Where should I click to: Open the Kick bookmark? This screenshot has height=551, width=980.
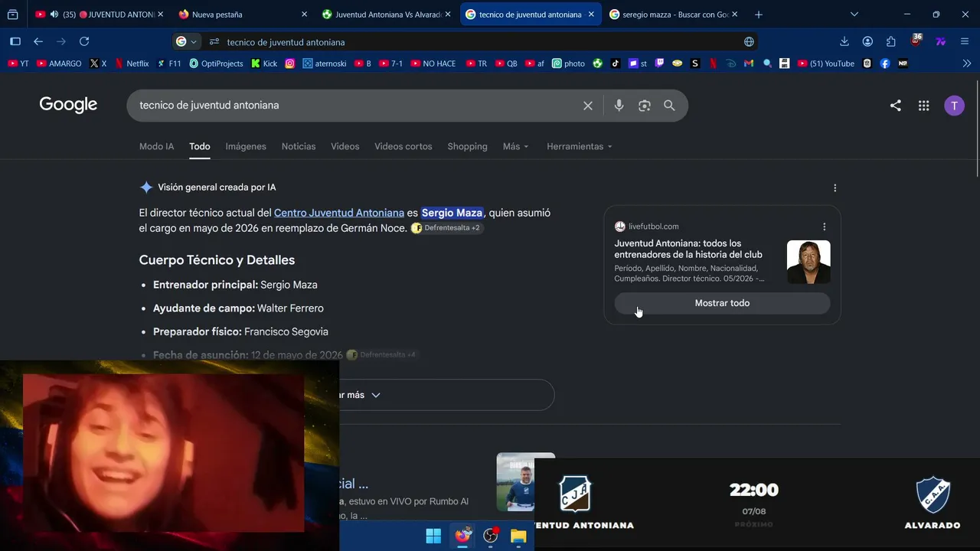tap(264, 64)
